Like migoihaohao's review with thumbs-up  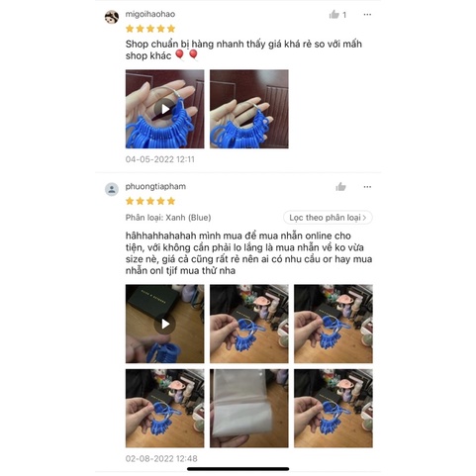click(x=334, y=15)
